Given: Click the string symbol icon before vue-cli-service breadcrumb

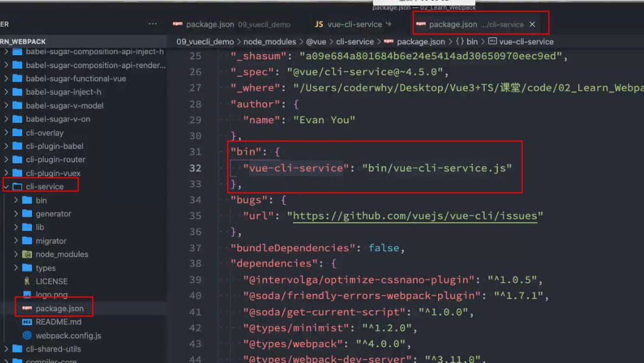Looking at the screenshot, I should pyautogui.click(x=492, y=41).
